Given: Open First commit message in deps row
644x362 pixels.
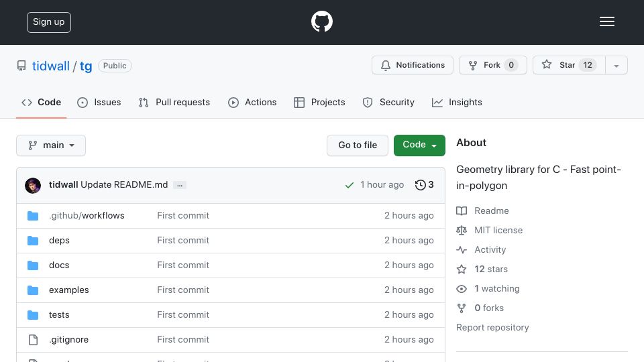Looking at the screenshot, I should click(x=183, y=241).
